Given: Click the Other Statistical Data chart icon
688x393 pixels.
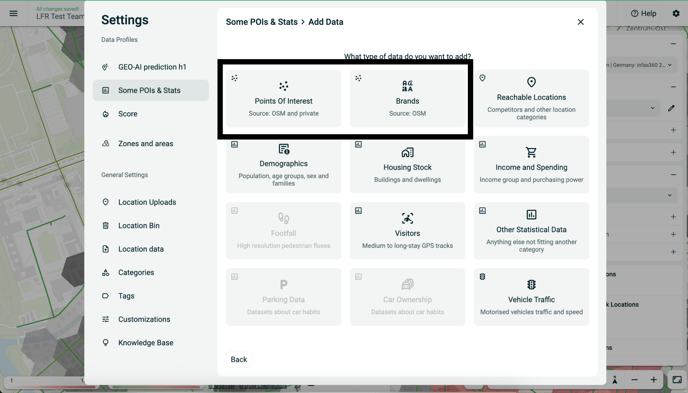Looking at the screenshot, I should 531,214.
